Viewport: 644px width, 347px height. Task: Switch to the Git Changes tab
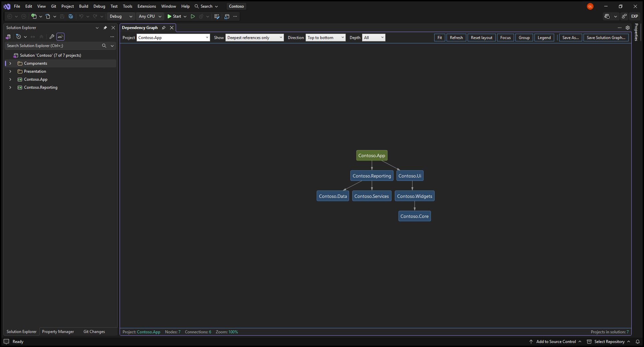click(x=94, y=332)
